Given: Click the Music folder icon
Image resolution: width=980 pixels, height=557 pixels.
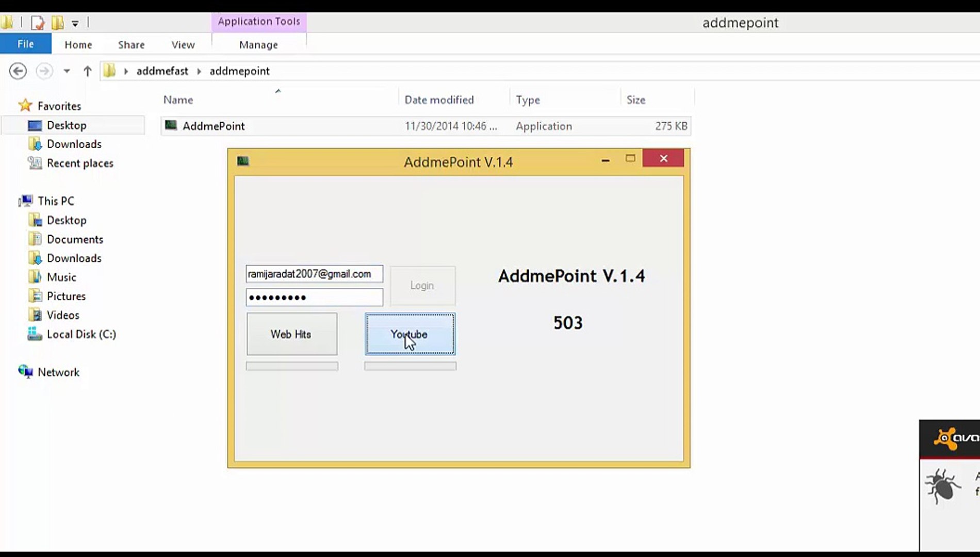Looking at the screenshot, I should click(35, 277).
